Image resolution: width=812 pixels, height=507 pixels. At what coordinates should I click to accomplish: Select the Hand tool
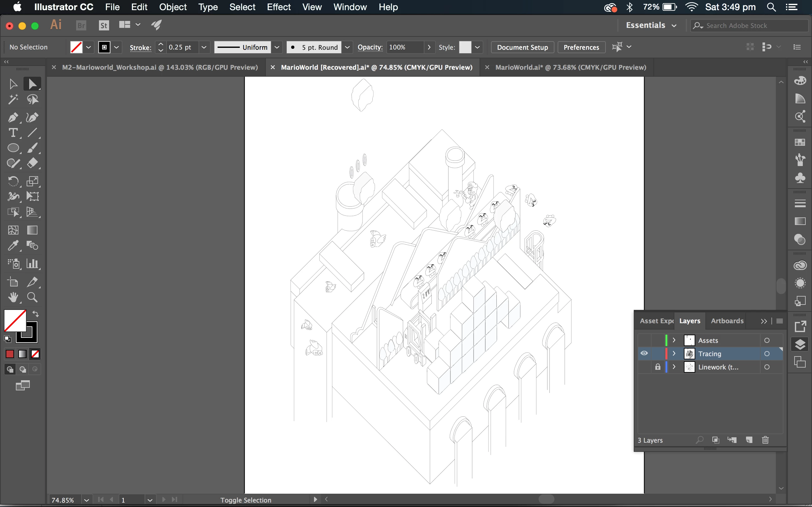[13, 298]
